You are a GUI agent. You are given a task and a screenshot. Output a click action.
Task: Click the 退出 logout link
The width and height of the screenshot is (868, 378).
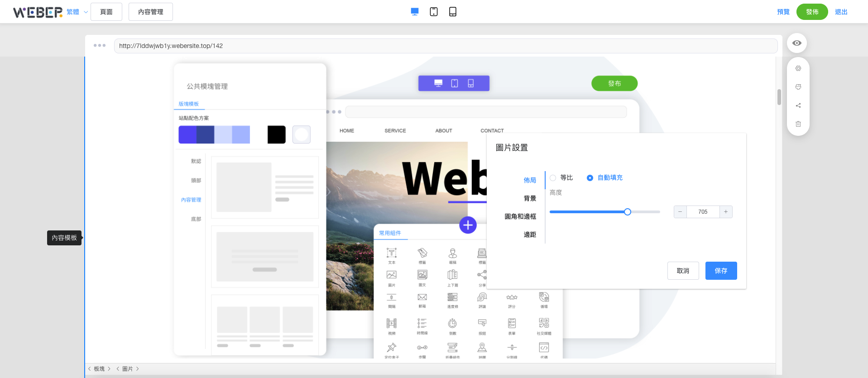pos(841,12)
